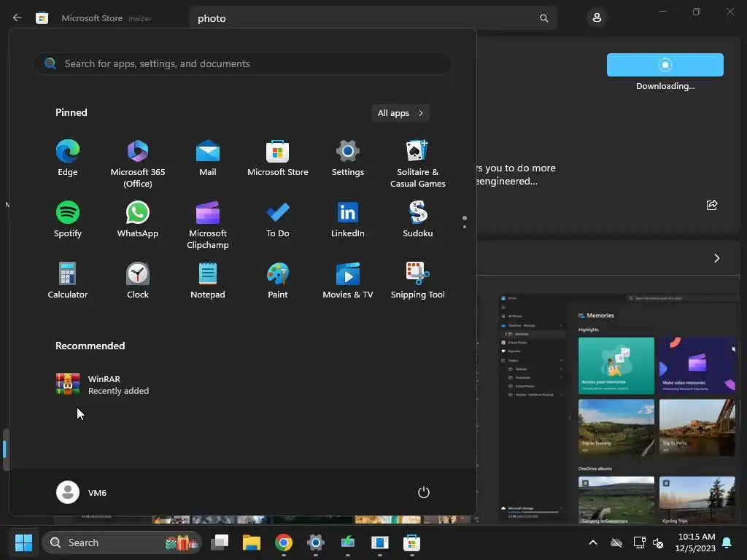
Task: Launch Microsoft 365 (Office) app
Action: (x=138, y=164)
